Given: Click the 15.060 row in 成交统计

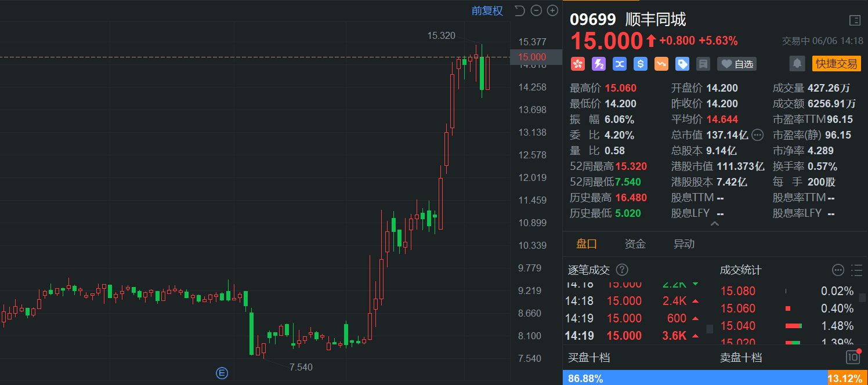Looking at the screenshot, I should click(x=787, y=308).
